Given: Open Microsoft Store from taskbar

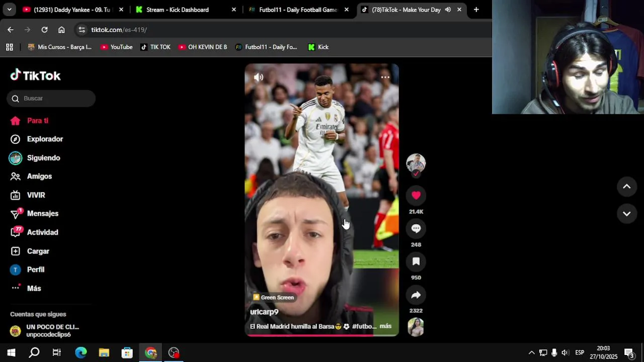Looking at the screenshot, I should (127, 352).
